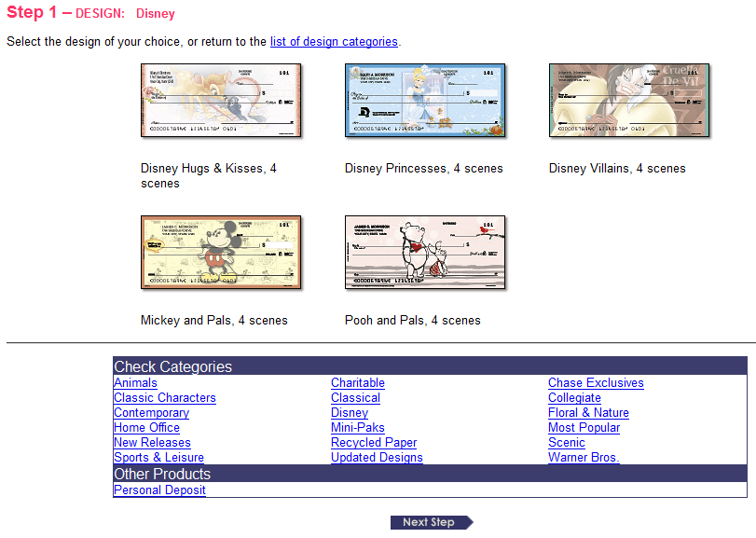Select the Disney Hugs & Kisses check thumbnail

point(221,101)
